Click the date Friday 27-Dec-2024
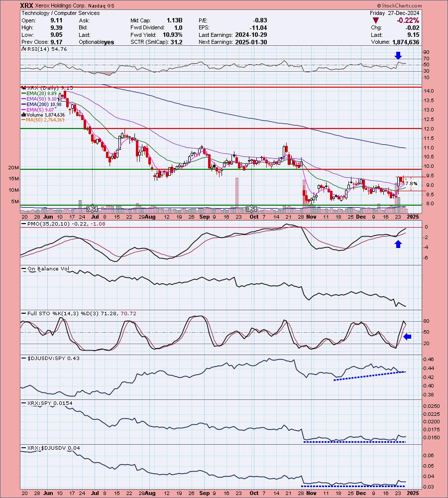The height and width of the screenshot is (498, 448). pos(394,13)
